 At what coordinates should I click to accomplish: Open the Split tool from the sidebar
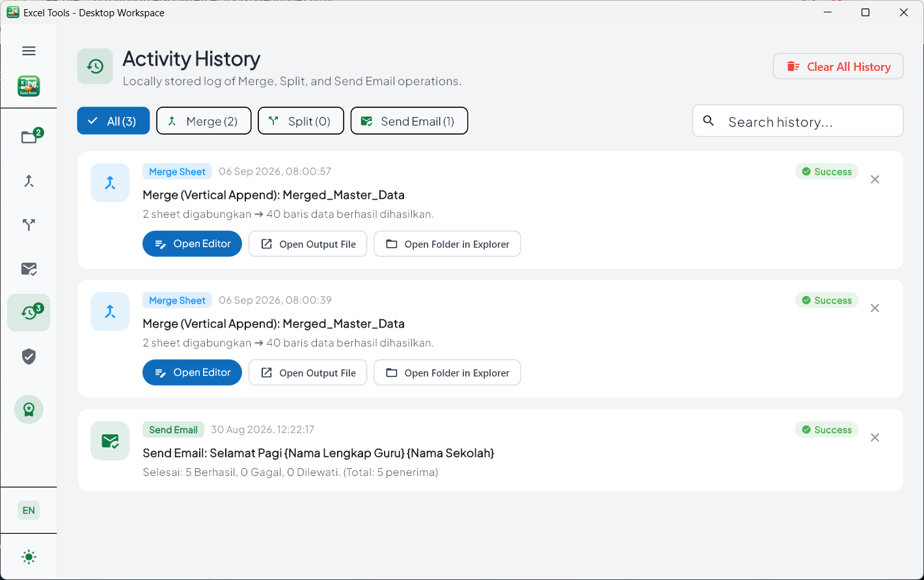[29, 225]
